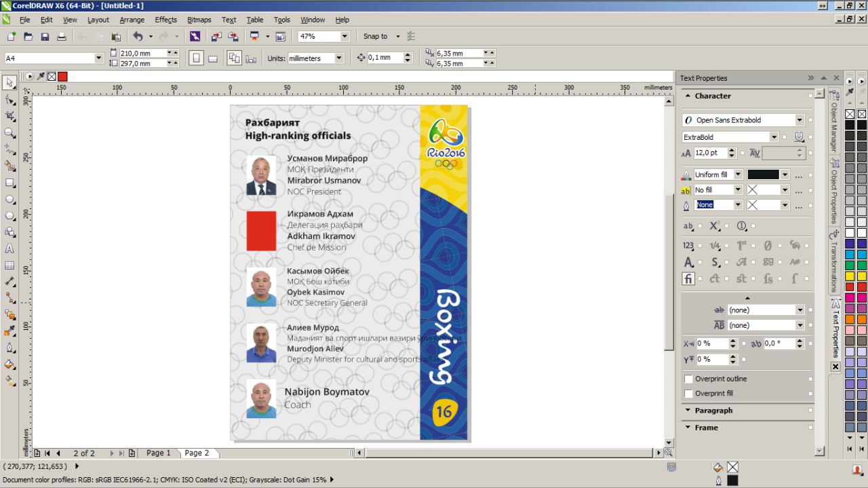The image size is (868, 488).
Task: Click the Search content icon
Action: point(195,37)
